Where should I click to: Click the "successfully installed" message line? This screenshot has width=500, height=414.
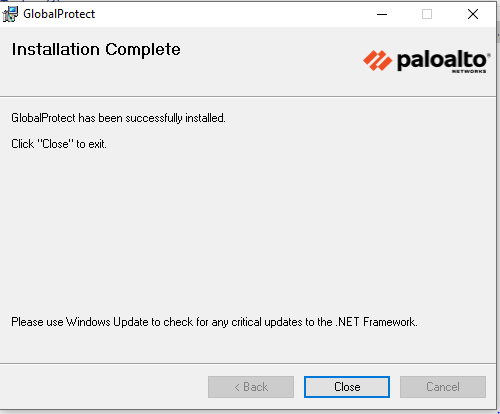click(118, 118)
